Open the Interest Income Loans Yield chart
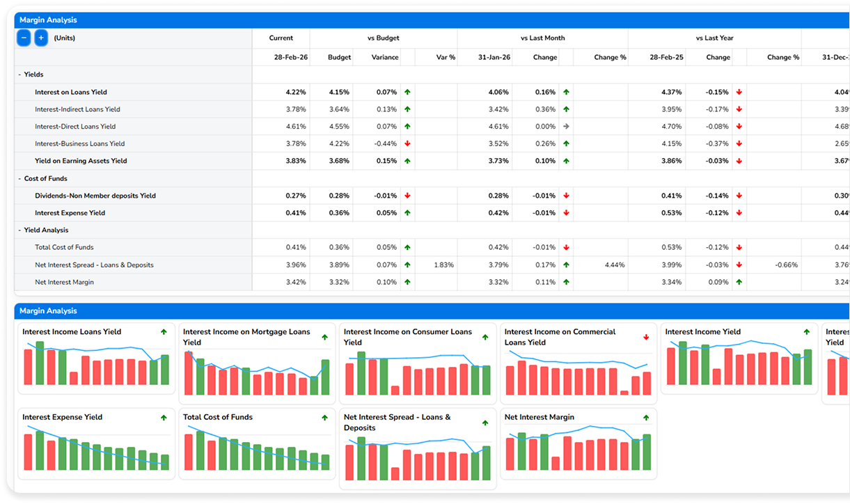The image size is (850, 504). click(x=96, y=363)
